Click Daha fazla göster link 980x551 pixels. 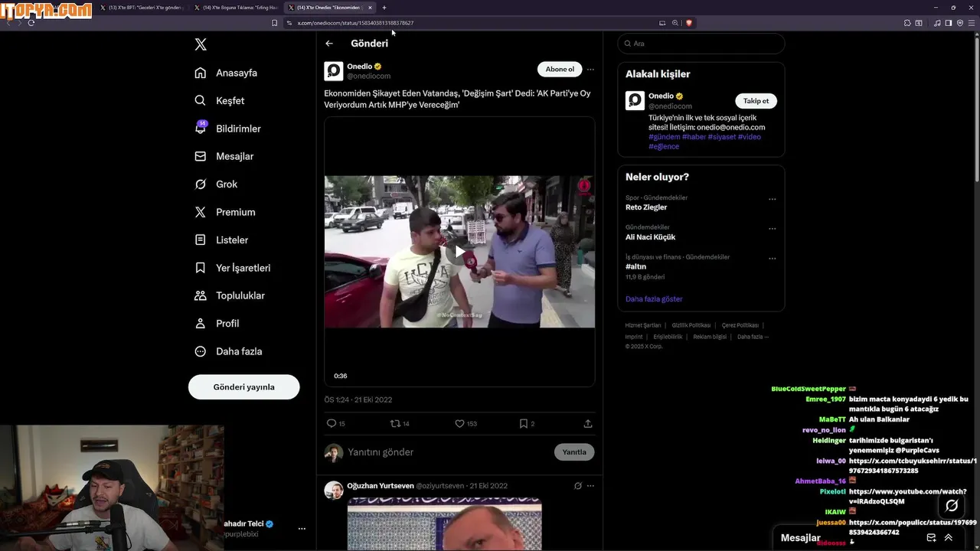[x=654, y=299]
